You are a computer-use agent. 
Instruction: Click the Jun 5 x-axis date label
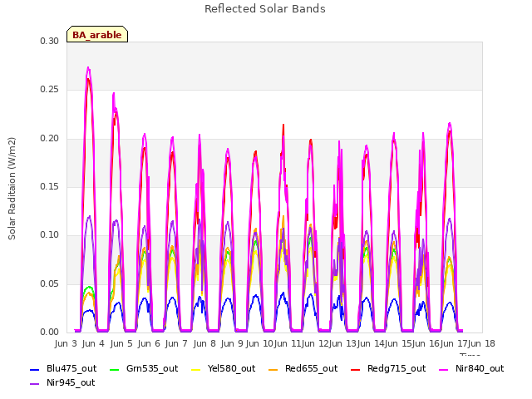coord(121,343)
